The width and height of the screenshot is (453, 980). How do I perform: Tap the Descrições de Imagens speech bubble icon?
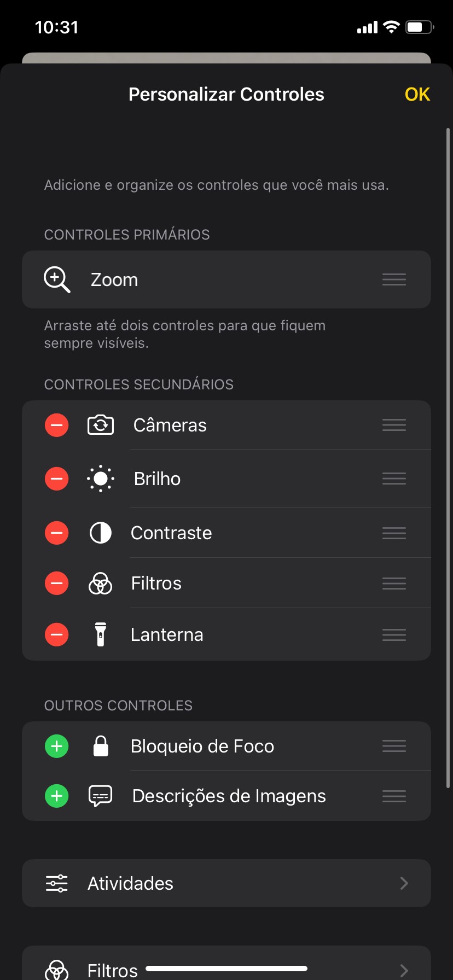[x=101, y=796]
